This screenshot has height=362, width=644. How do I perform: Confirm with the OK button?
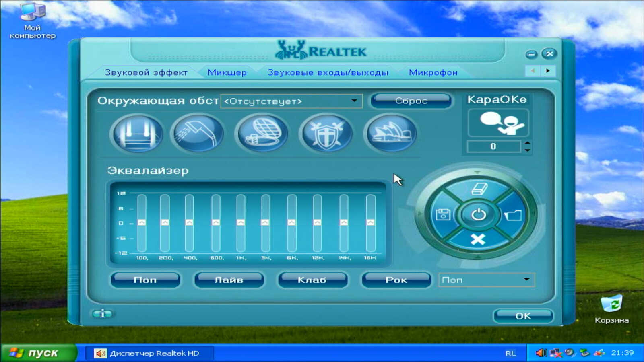(523, 316)
